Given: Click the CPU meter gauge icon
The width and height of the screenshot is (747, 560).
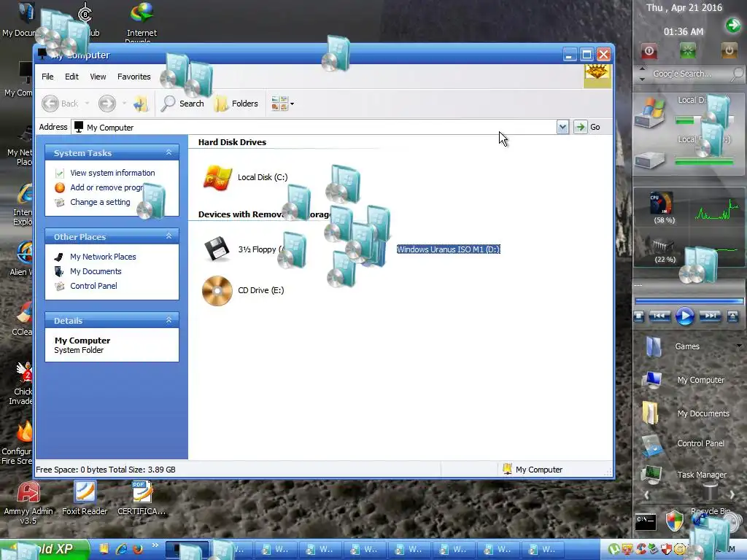Looking at the screenshot, I should coord(661,203).
